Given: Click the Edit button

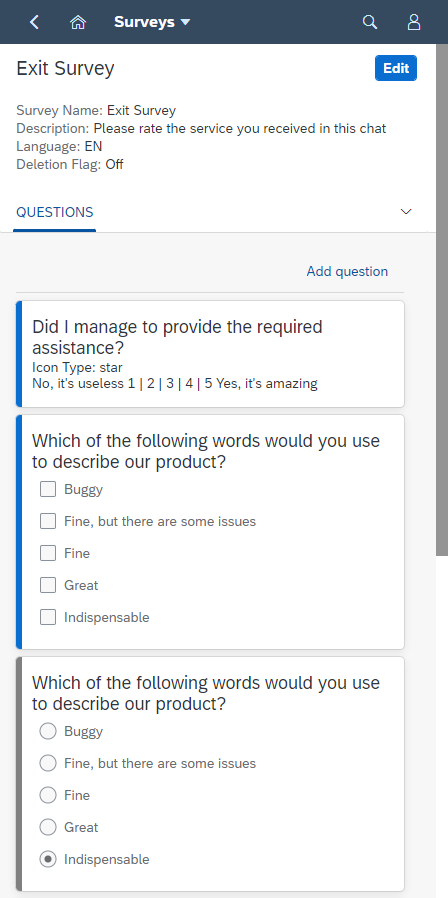Looking at the screenshot, I should click(x=396, y=68).
